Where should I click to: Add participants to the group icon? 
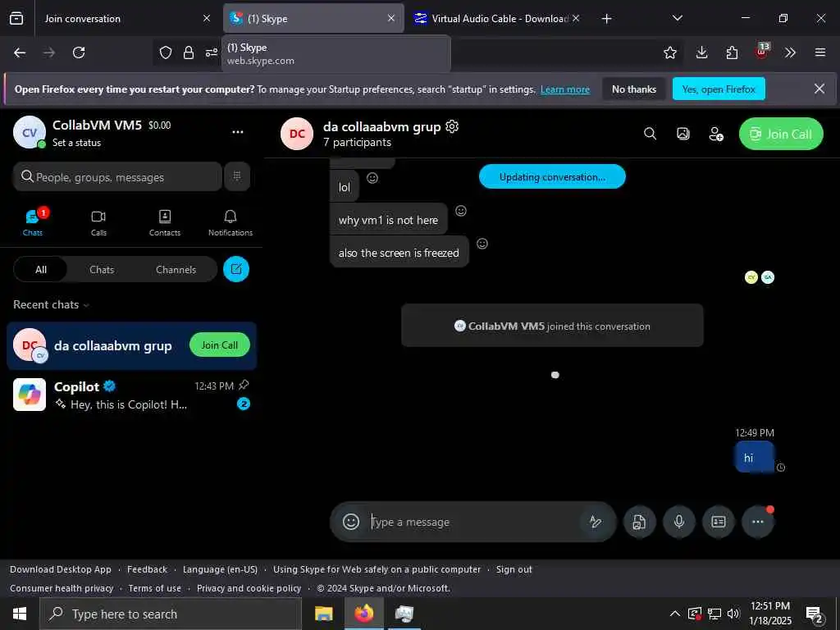tap(716, 134)
